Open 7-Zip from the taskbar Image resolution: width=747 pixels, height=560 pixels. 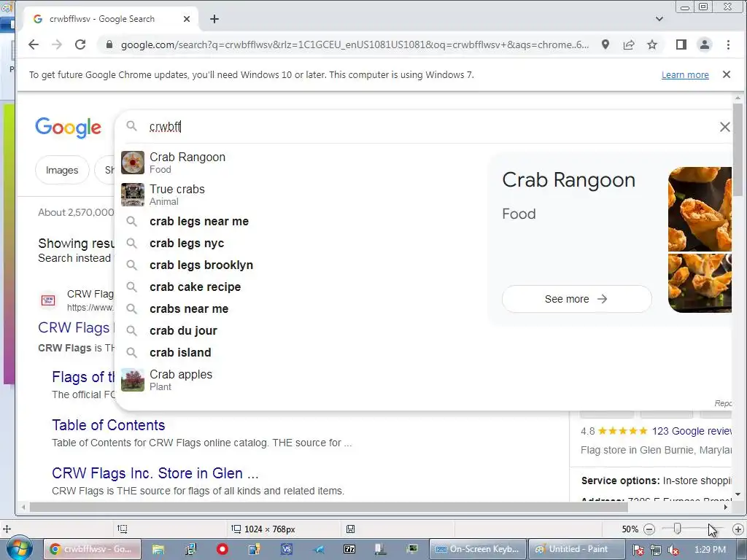[349, 549]
